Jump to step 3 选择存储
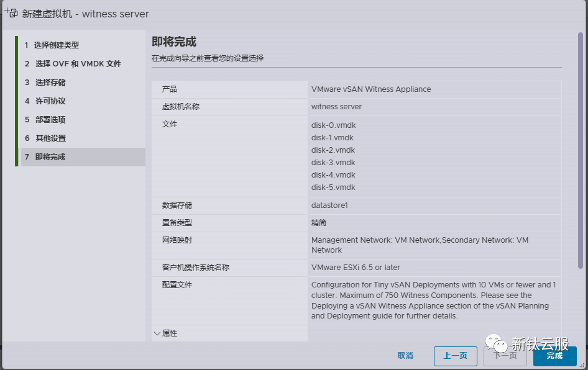 [x=50, y=83]
